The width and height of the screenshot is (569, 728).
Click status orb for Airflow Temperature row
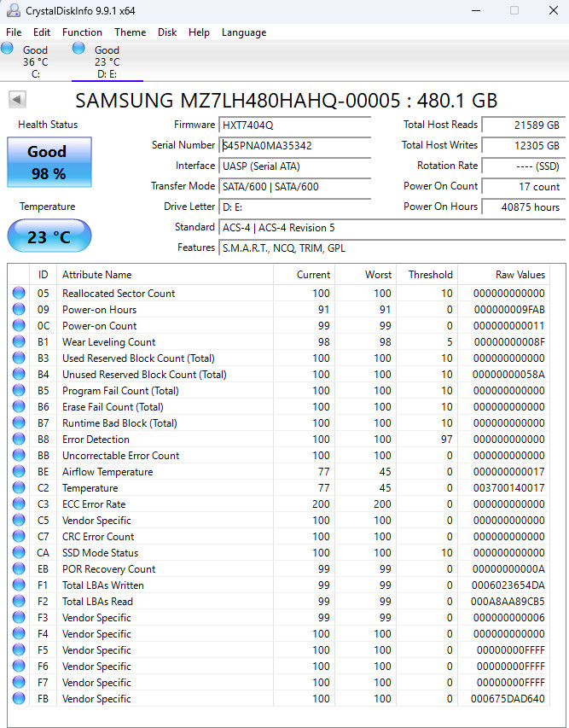(x=19, y=471)
